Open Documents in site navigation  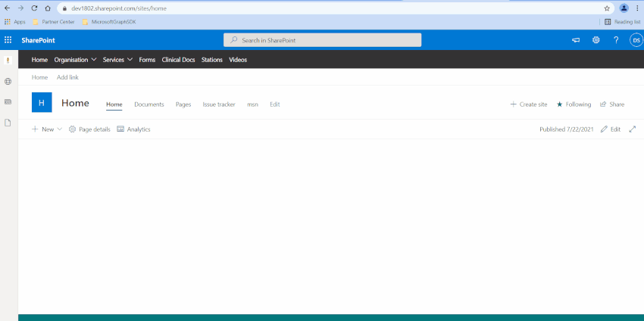[149, 104]
